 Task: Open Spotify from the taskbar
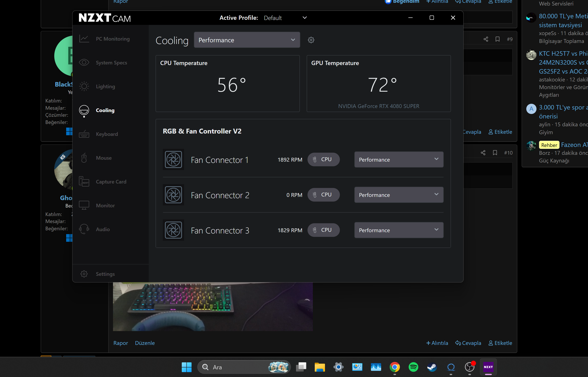pyautogui.click(x=413, y=367)
